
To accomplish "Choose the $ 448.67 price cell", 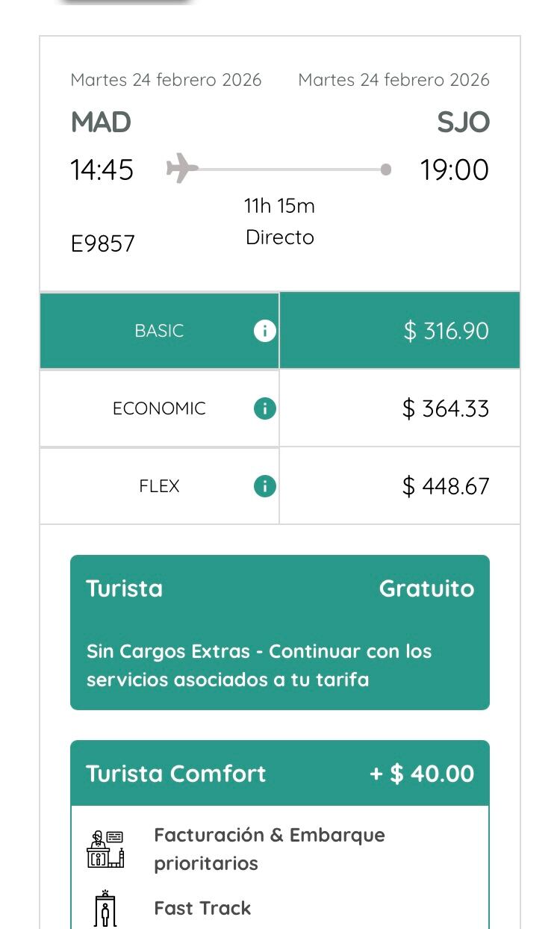I will (x=446, y=486).
